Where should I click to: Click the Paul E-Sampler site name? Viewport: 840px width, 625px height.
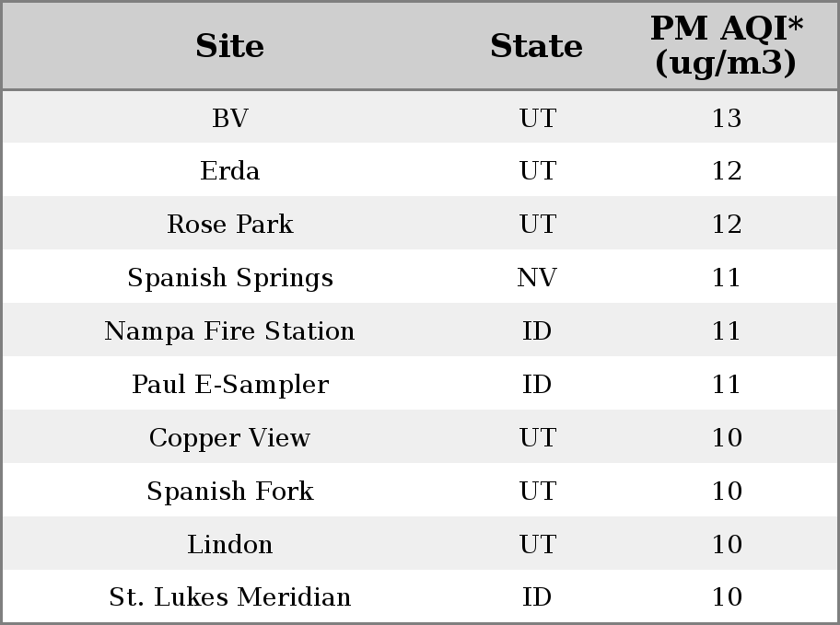[x=230, y=385]
